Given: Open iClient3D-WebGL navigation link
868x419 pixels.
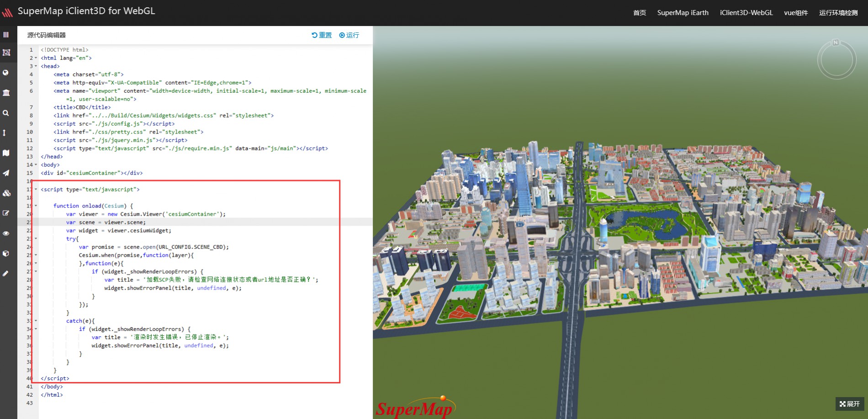Looking at the screenshot, I should (x=746, y=13).
